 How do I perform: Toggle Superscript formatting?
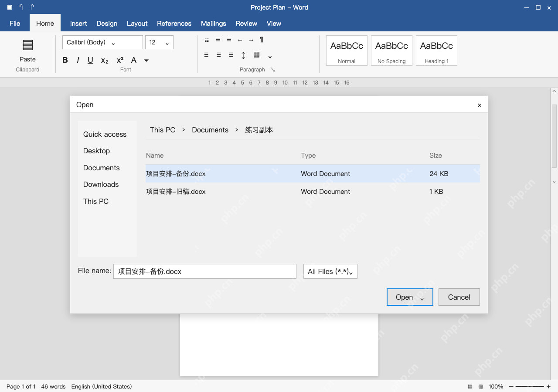(120, 60)
